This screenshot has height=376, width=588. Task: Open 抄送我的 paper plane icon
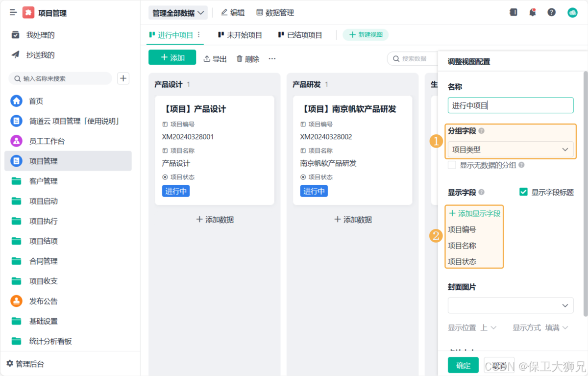[x=16, y=55]
